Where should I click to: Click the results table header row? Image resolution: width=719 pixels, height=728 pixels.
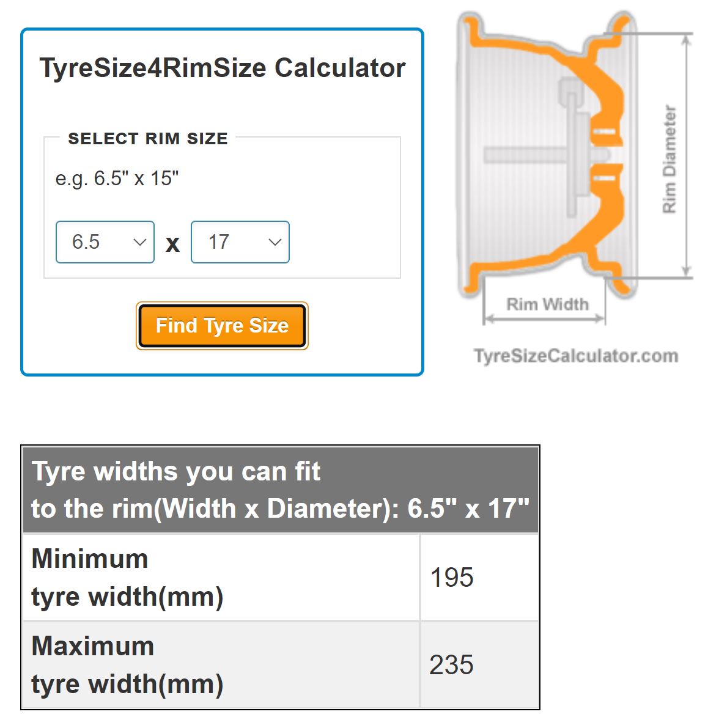pos(281,490)
